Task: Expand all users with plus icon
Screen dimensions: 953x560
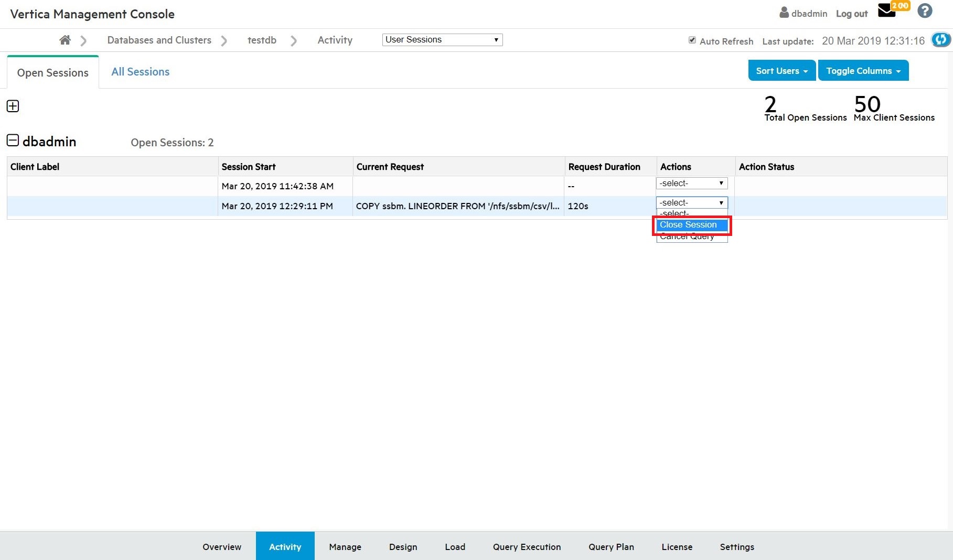Action: point(13,106)
